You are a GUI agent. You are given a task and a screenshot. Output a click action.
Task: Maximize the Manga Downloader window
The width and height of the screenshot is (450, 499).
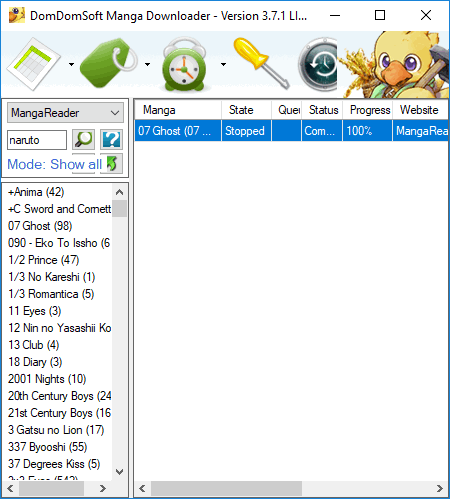click(x=380, y=15)
